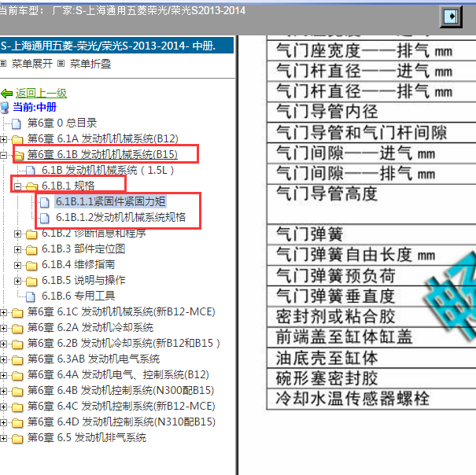Click page icon of 6.1B.1.1紧固件紧固力矩
Viewport: 476px width, 475px height.
click(45, 202)
